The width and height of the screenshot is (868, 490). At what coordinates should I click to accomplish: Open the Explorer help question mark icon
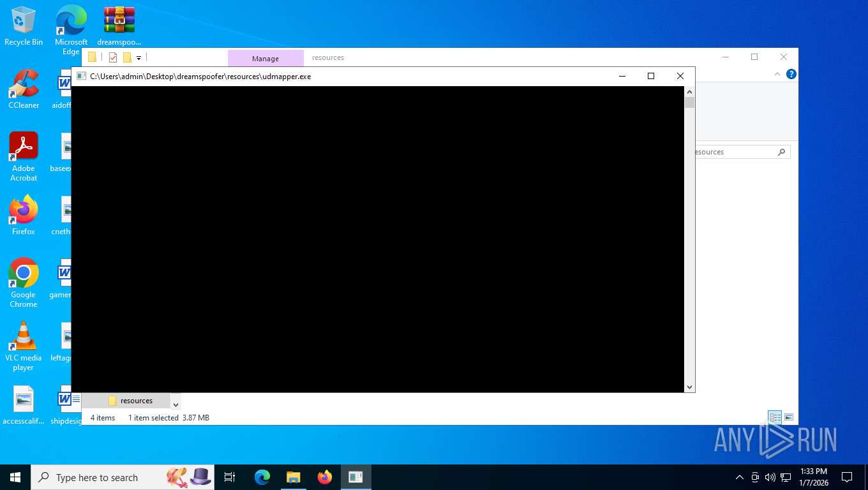(791, 74)
